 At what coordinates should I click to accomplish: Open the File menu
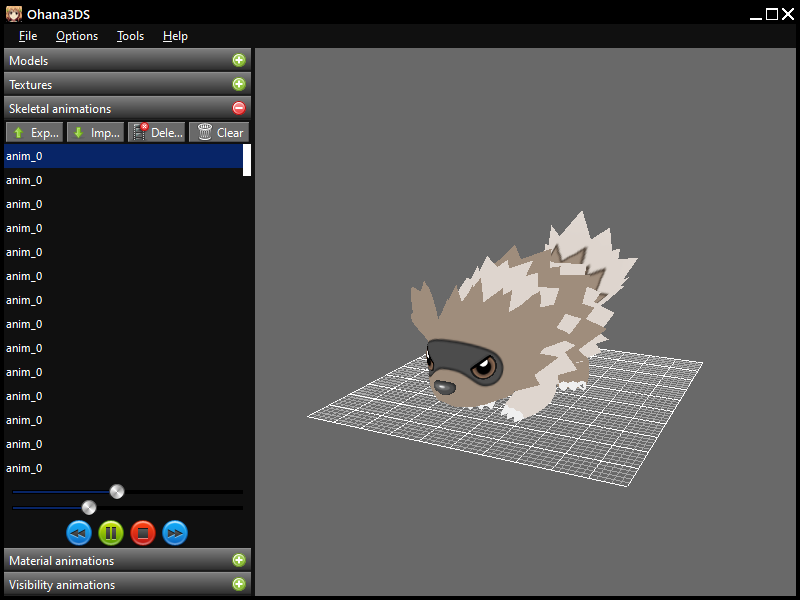[x=28, y=36]
